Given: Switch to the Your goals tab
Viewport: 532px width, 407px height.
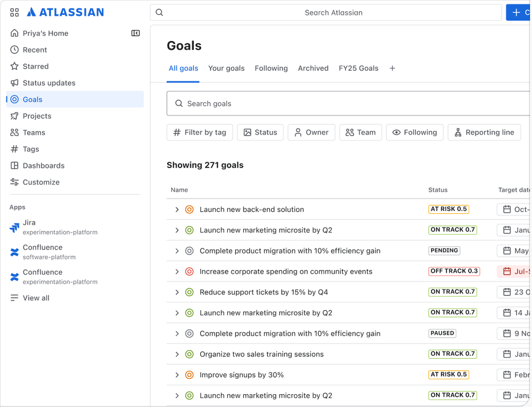Looking at the screenshot, I should pyautogui.click(x=226, y=68).
